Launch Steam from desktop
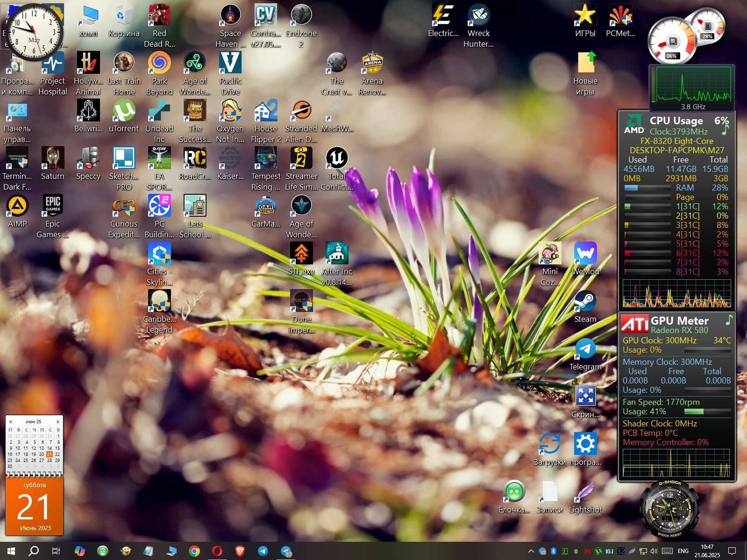The image size is (747, 560). click(x=585, y=307)
